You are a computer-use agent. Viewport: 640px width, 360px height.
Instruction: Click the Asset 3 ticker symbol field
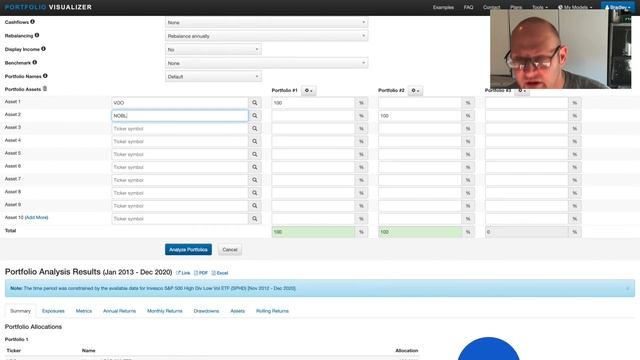tap(180, 129)
